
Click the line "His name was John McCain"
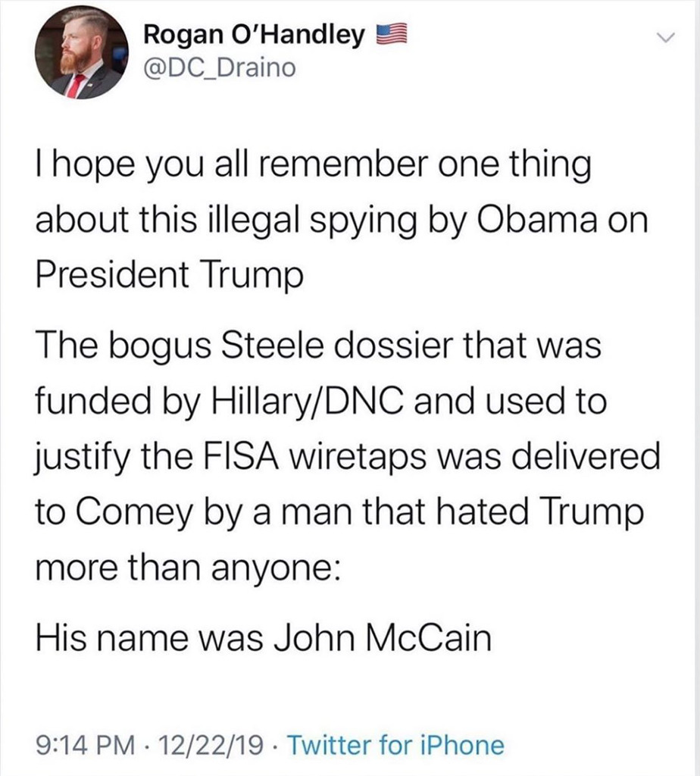(264, 638)
